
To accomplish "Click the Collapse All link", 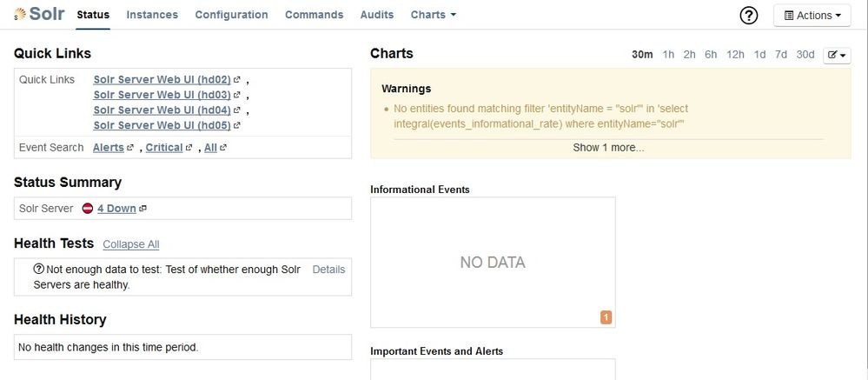I will 130,244.
